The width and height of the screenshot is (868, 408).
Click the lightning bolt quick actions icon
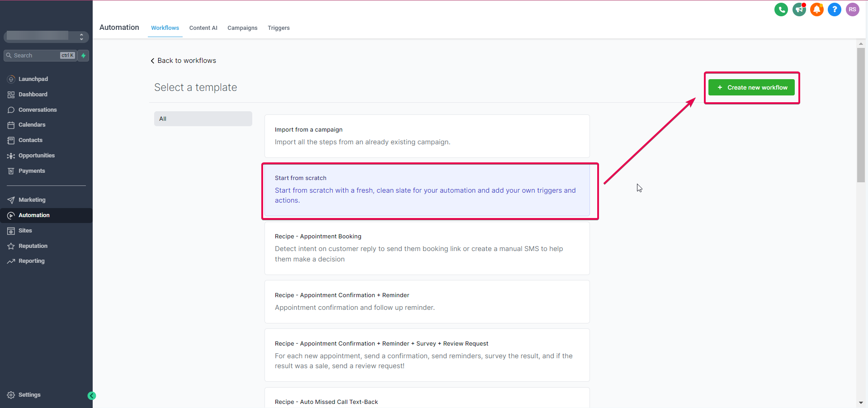tap(84, 56)
